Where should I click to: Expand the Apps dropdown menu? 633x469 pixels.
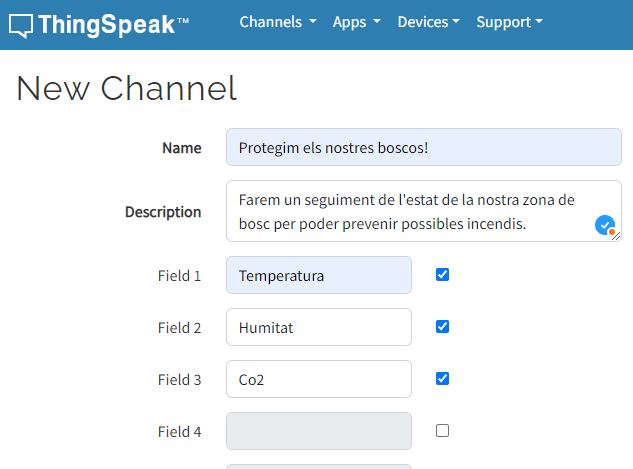(356, 22)
